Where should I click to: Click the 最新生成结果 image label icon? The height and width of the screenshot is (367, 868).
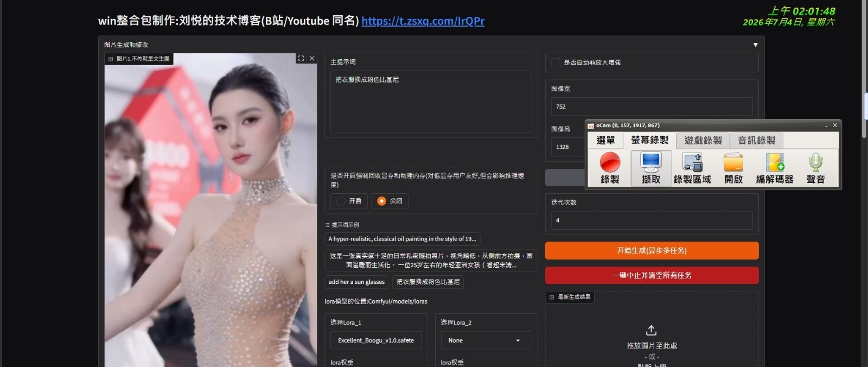552,297
